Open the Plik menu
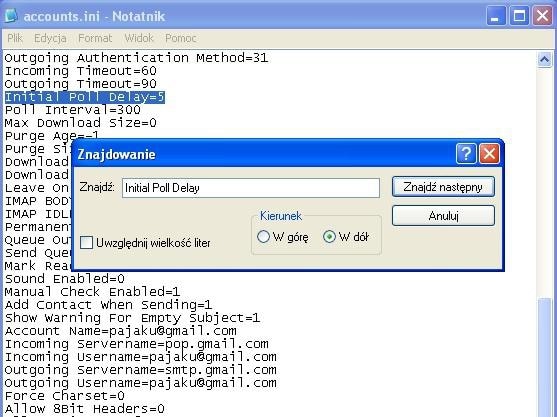This screenshot has height=417, width=557. 15,38
